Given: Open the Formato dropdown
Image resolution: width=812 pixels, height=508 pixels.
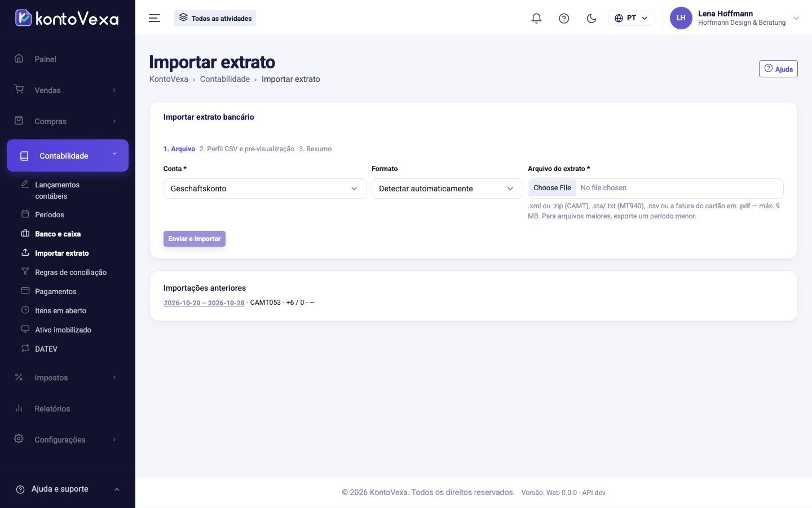Looking at the screenshot, I should tap(447, 189).
